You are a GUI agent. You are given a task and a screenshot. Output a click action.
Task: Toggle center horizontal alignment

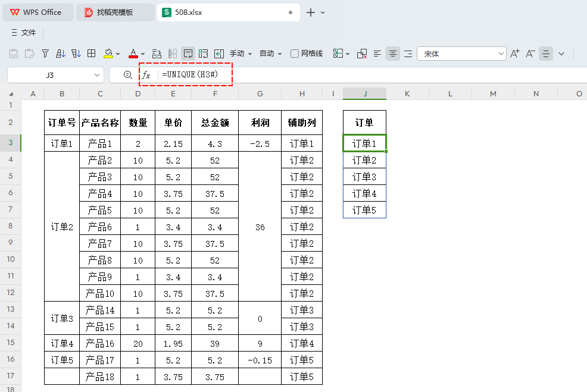click(393, 54)
